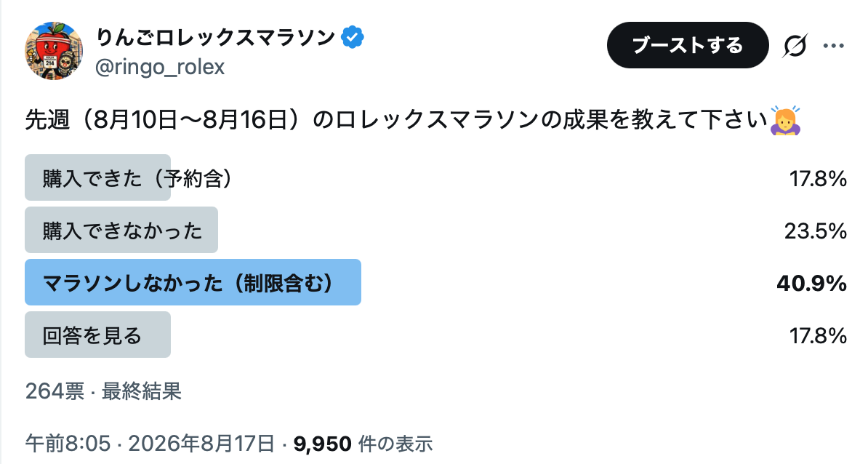Click the 最終結果 label
Viewport: 868px width, 464px height.
click(142, 391)
